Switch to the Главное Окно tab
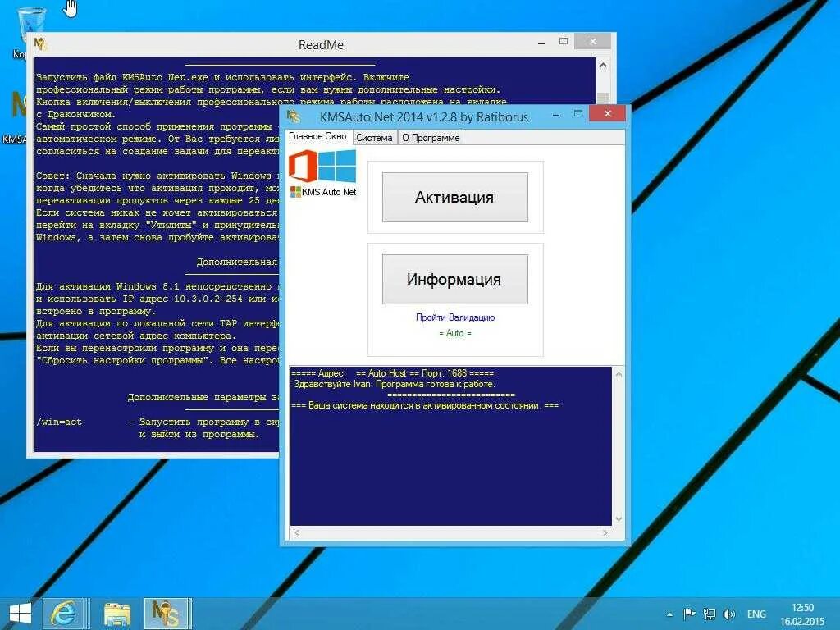 tap(317, 137)
